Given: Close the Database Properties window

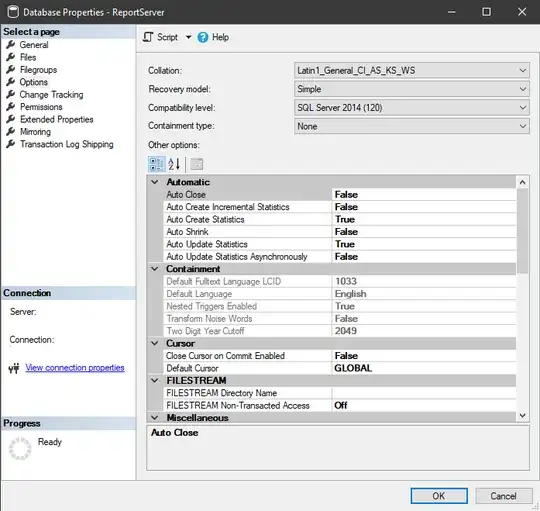Looking at the screenshot, I should (522, 12).
